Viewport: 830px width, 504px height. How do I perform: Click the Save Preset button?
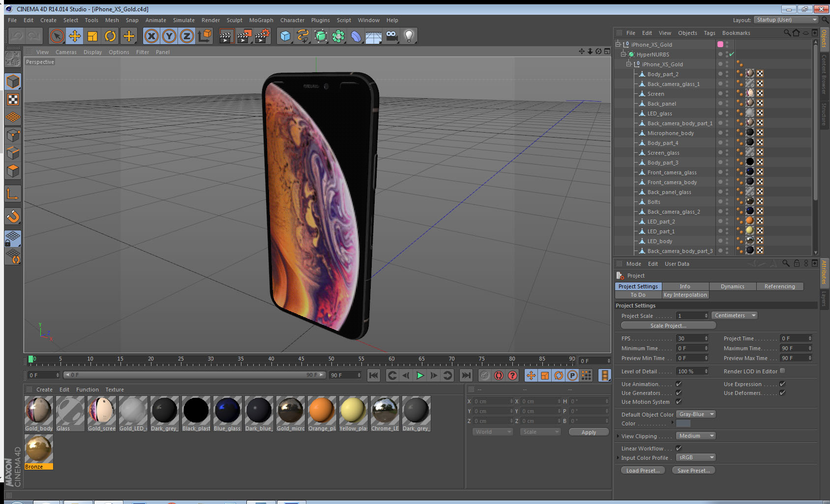tap(693, 470)
